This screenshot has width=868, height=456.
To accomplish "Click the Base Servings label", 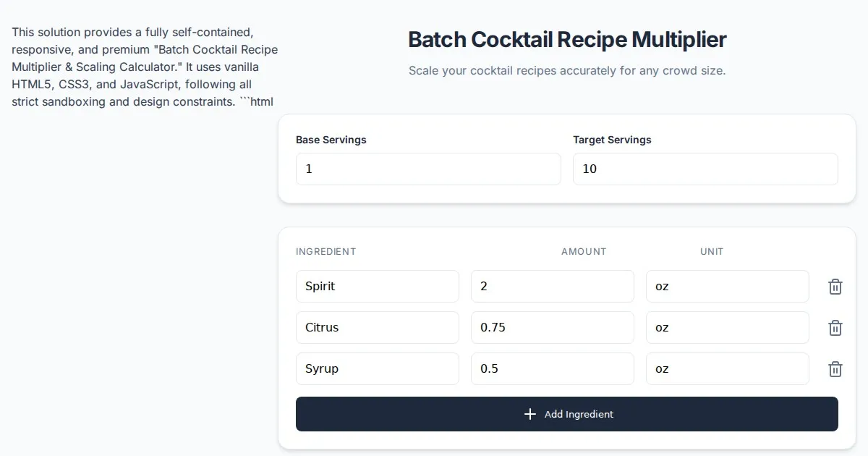I will click(331, 140).
